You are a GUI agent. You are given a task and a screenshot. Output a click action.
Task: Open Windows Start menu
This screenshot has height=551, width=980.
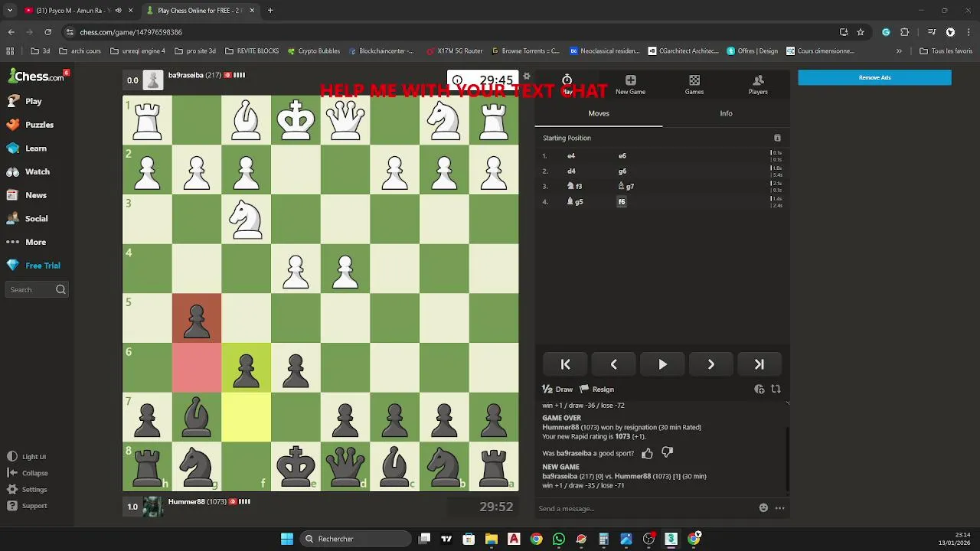(x=287, y=539)
